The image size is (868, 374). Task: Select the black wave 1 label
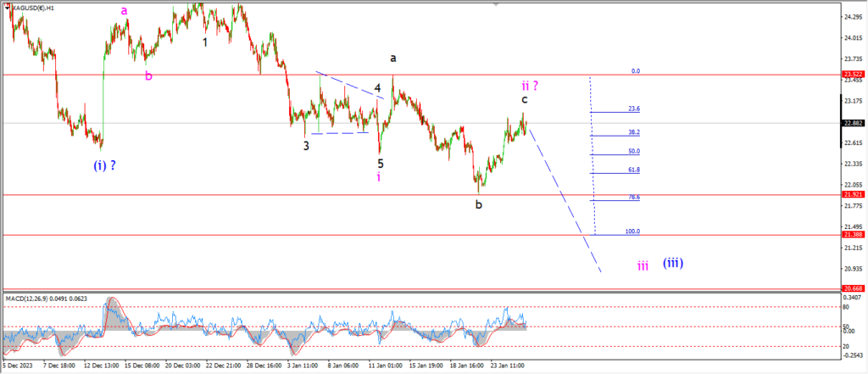[x=205, y=42]
